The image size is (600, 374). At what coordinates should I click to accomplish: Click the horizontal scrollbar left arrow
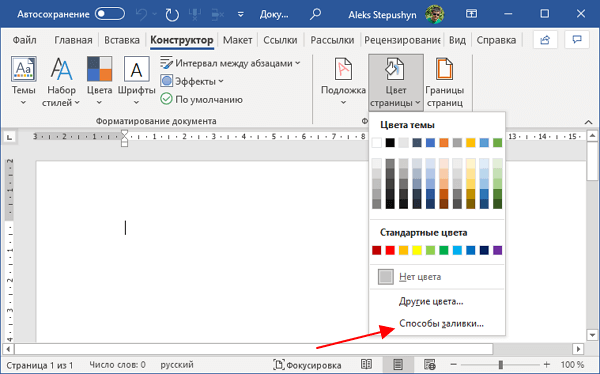[8, 349]
